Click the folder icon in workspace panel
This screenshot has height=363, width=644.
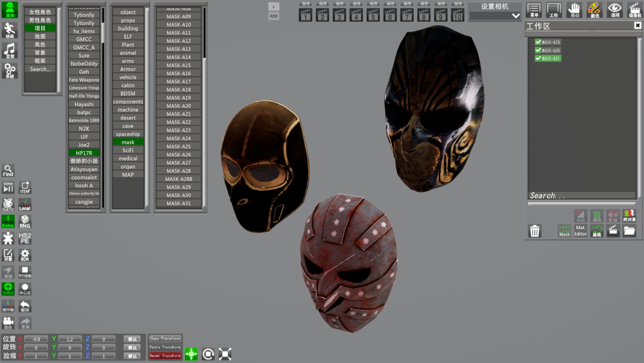pyautogui.click(x=629, y=231)
